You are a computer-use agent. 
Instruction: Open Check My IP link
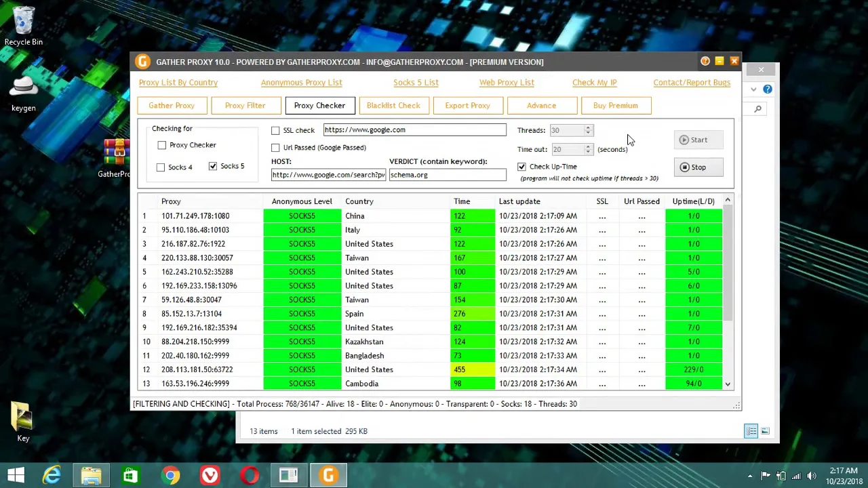point(595,83)
